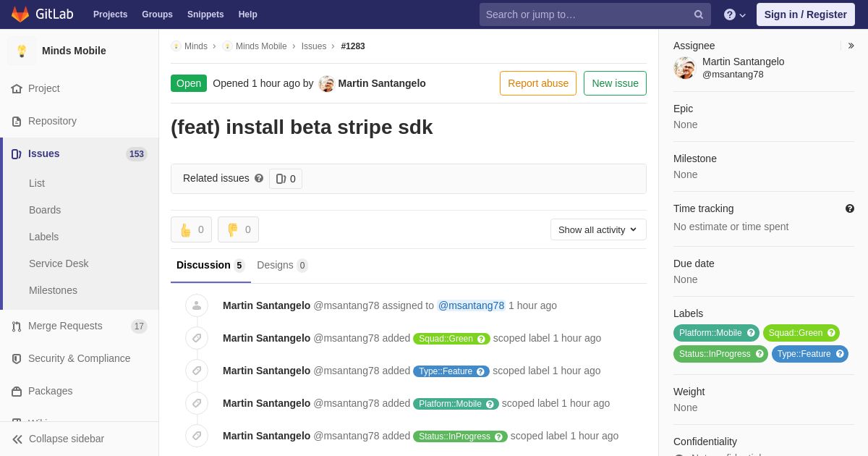Click the Report abuse button
Screen dimensions: 868x456
(537, 83)
